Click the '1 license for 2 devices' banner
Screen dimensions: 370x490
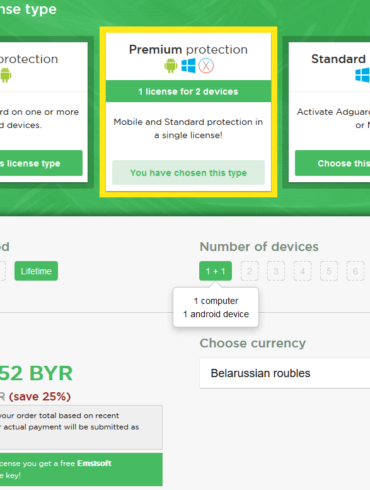[x=188, y=91]
